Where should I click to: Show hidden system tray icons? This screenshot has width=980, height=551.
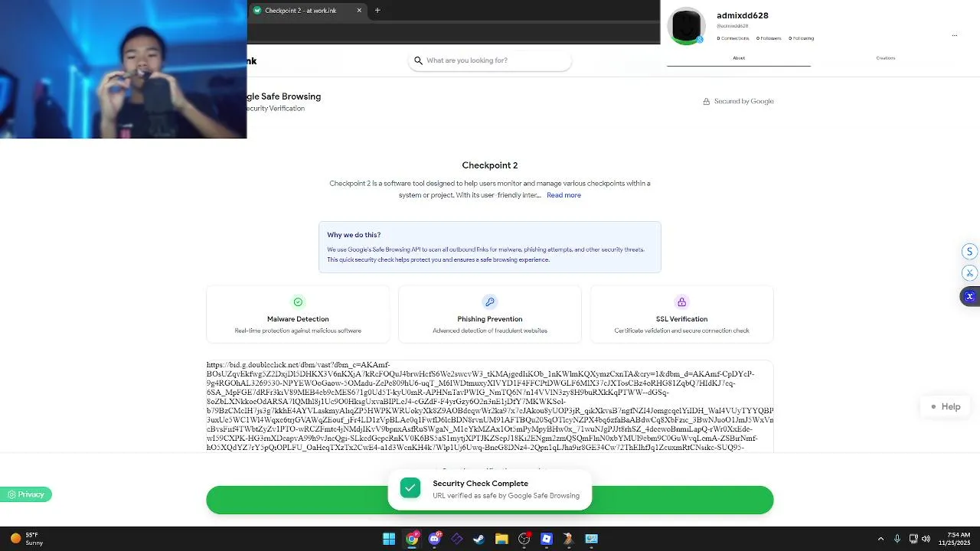pyautogui.click(x=880, y=539)
